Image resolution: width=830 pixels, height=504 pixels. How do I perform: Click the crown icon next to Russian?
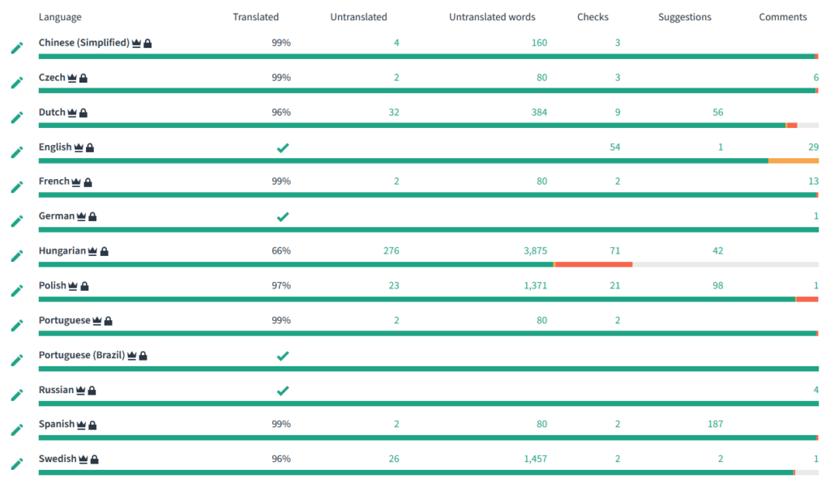pos(80,391)
